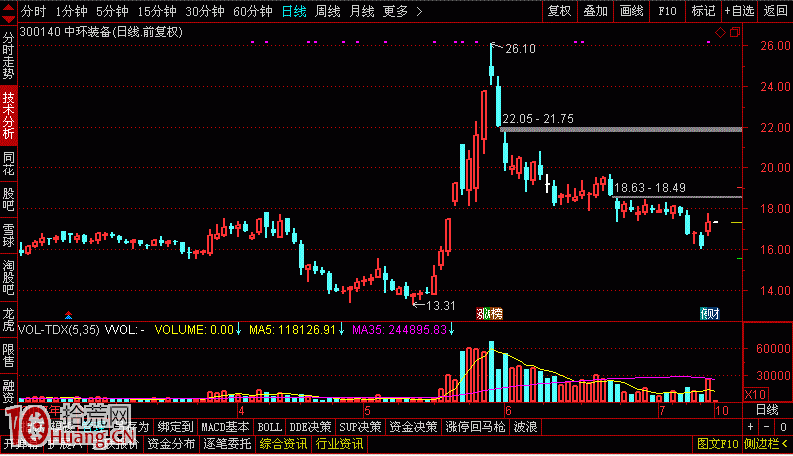The image size is (793, 456).
Task: Click the red diamond icon in chart header
Action: tap(720, 32)
